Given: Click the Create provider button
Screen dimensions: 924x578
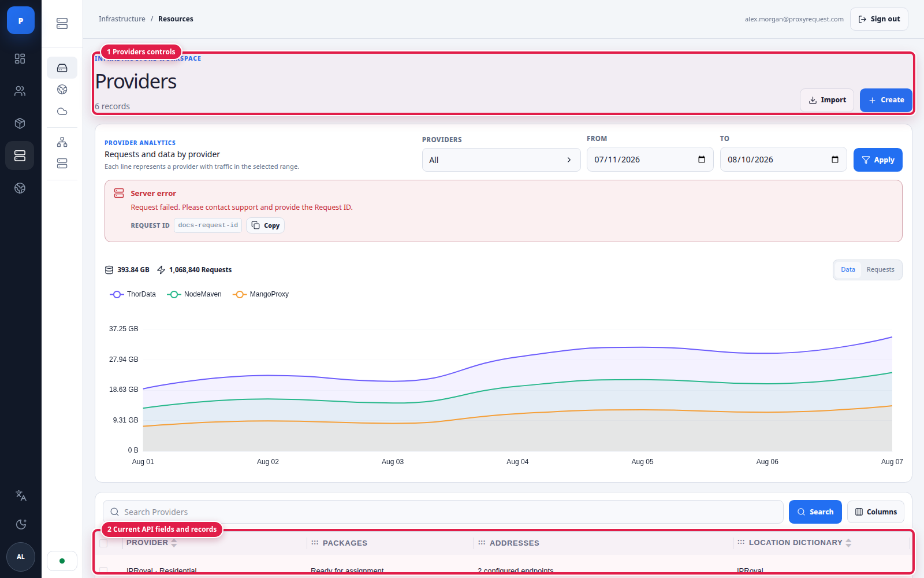Looking at the screenshot, I should pos(886,100).
